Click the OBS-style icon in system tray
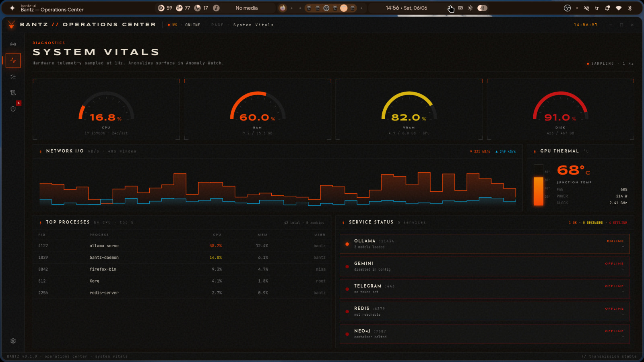644x362 pixels. [567, 8]
